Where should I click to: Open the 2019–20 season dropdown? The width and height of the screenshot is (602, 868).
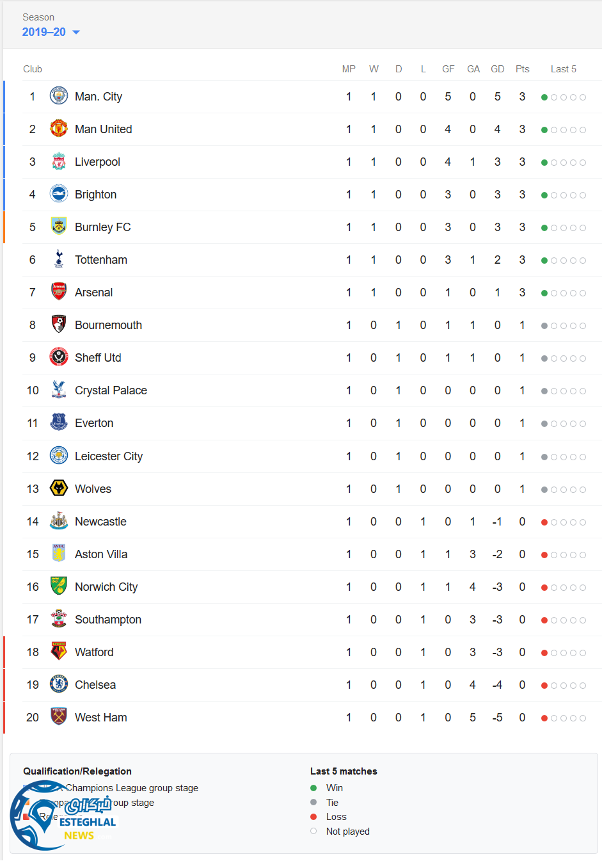pos(51,32)
